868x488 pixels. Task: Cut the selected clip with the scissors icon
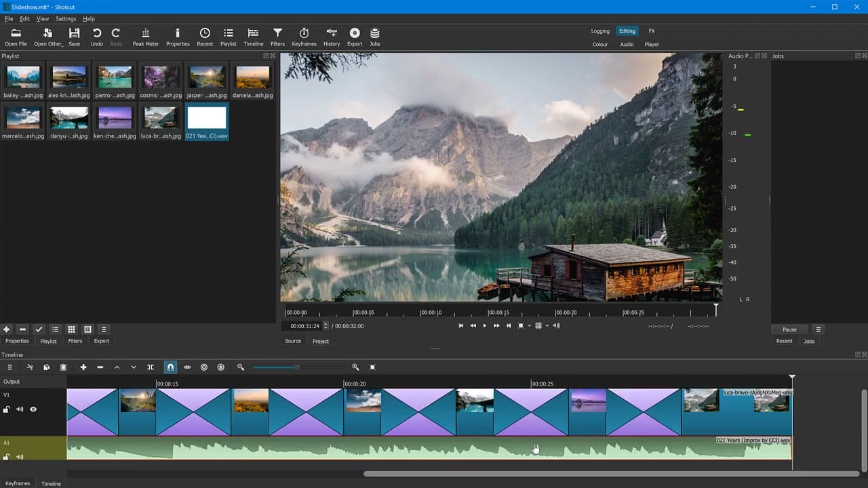point(30,367)
